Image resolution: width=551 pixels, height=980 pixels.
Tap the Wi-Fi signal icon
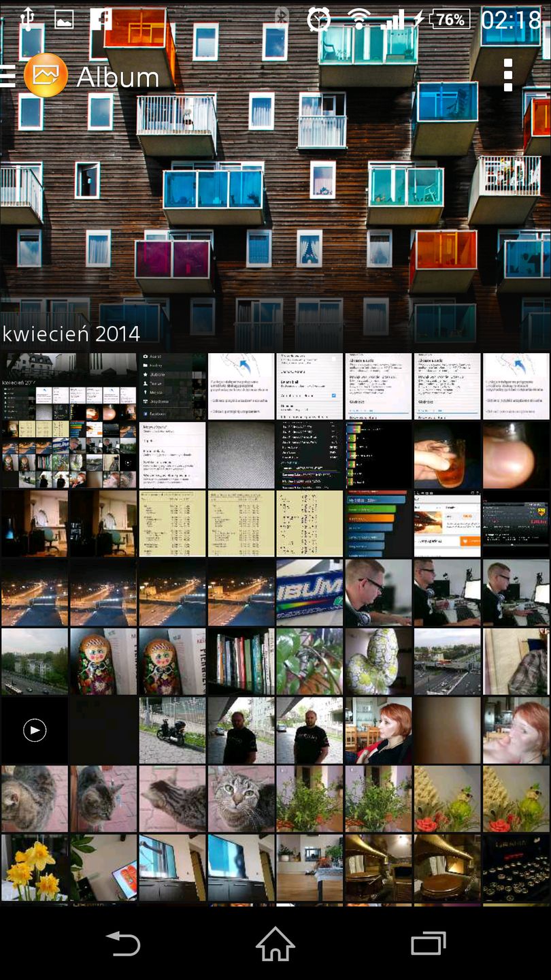tap(358, 20)
